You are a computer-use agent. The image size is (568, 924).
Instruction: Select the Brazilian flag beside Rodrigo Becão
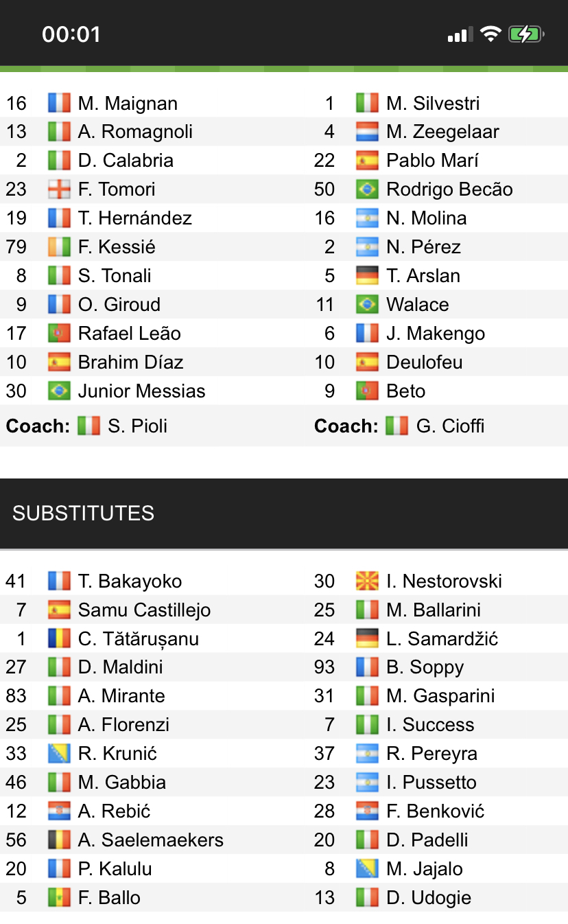point(367,189)
